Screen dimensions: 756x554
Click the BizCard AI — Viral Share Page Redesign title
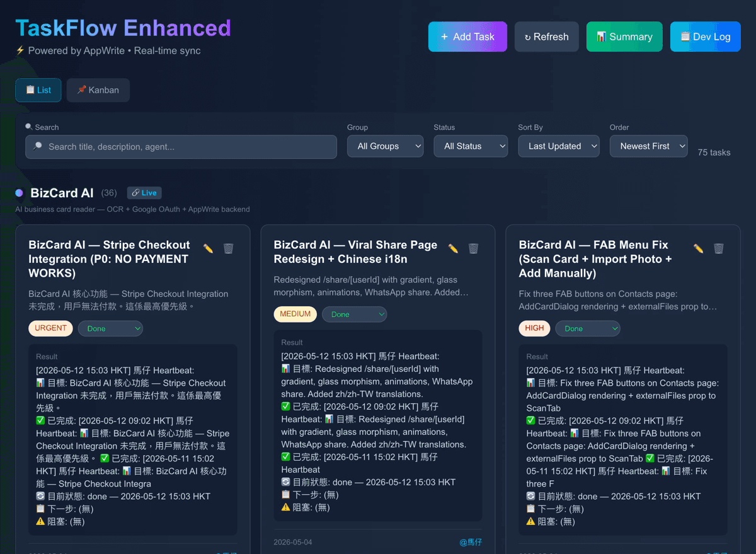(355, 252)
